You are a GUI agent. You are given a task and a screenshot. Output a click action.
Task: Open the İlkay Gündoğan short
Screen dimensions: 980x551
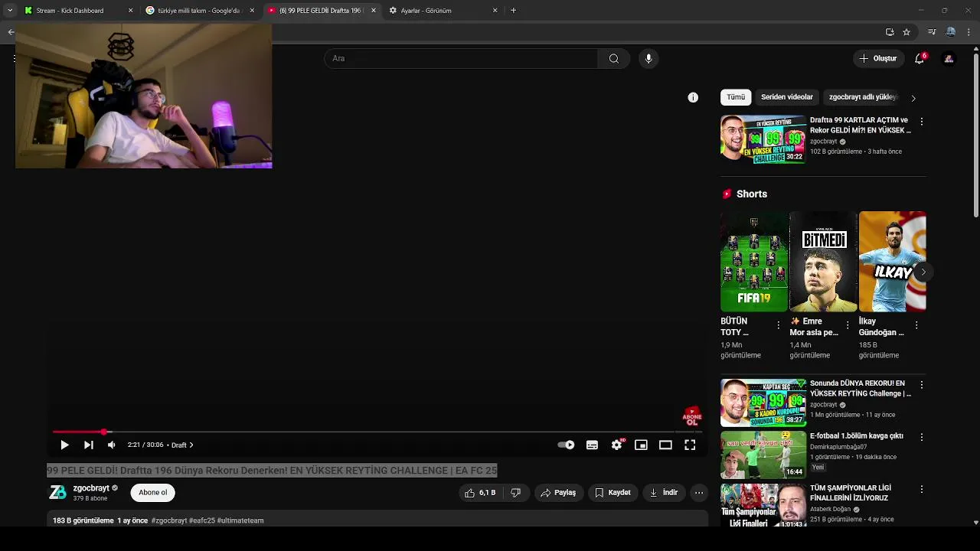coord(892,262)
